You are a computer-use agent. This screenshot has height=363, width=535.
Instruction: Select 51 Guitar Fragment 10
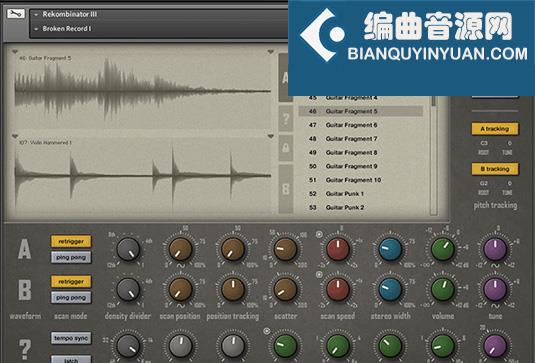(x=361, y=180)
